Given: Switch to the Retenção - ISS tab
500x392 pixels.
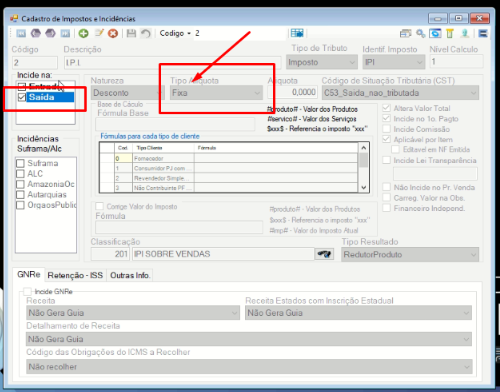Looking at the screenshot, I should pos(75,275).
